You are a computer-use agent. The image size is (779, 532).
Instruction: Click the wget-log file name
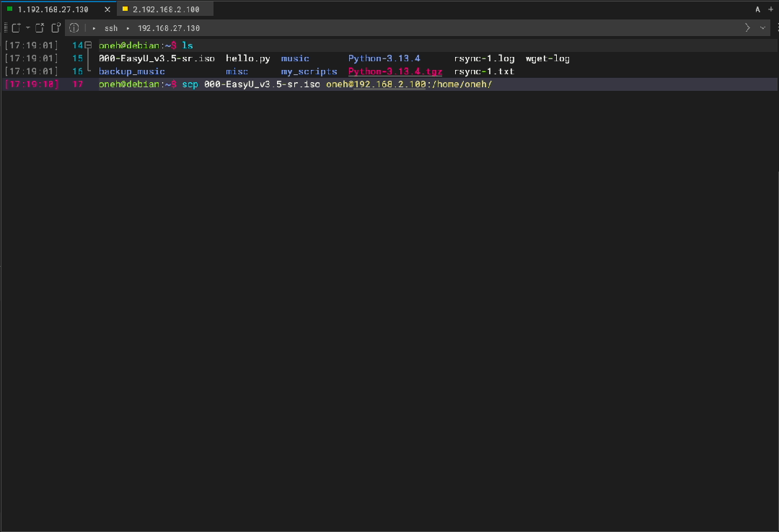pos(547,58)
